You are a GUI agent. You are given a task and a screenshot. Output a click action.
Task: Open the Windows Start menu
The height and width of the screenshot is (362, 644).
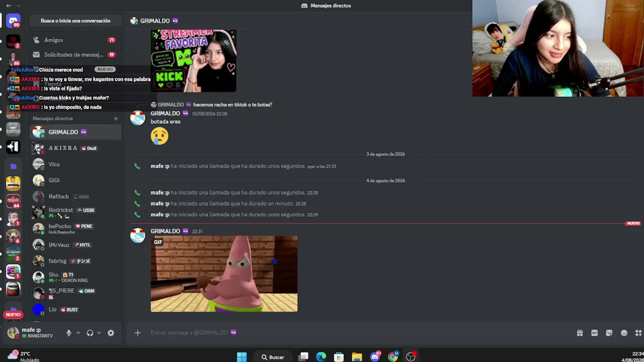point(242,357)
